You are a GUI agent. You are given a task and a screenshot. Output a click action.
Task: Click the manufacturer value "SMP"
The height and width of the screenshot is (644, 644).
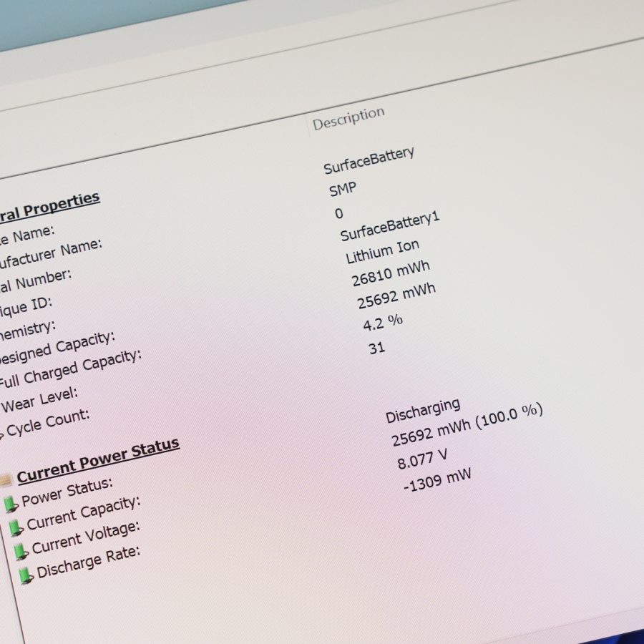click(343, 190)
